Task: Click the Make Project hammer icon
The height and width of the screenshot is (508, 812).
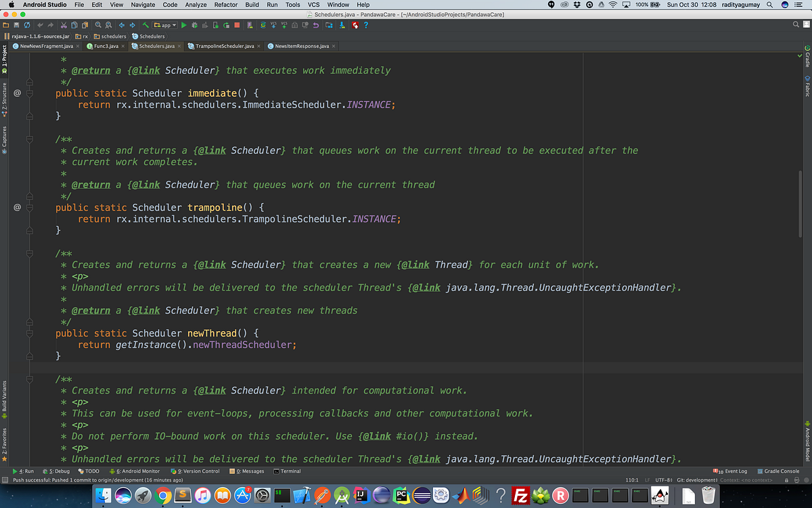Action: coord(145,25)
